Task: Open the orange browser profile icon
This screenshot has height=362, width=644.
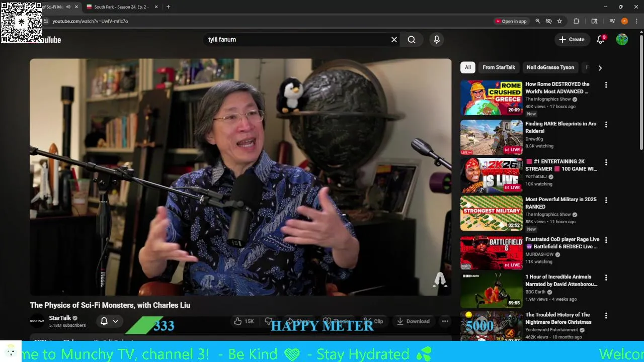Action: click(x=624, y=21)
